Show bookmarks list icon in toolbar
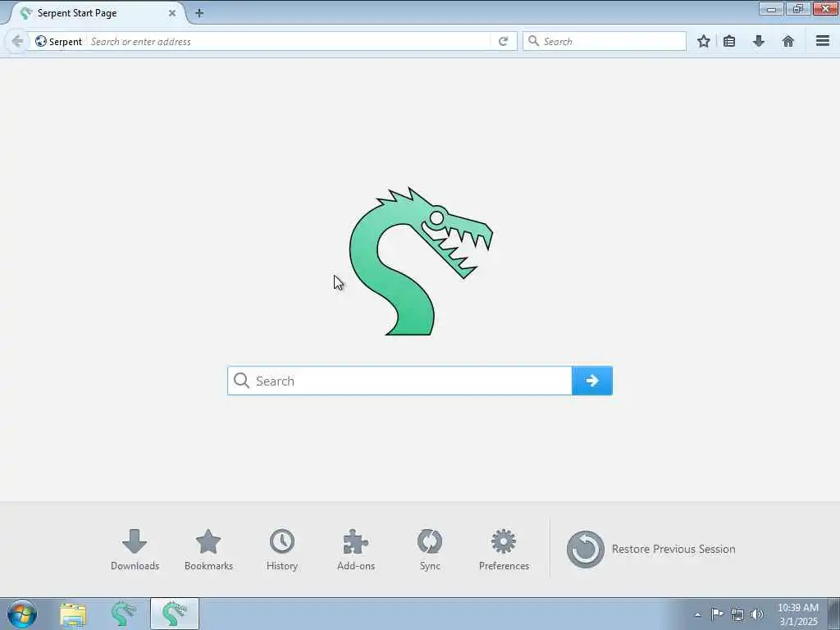This screenshot has height=630, width=840. [729, 41]
